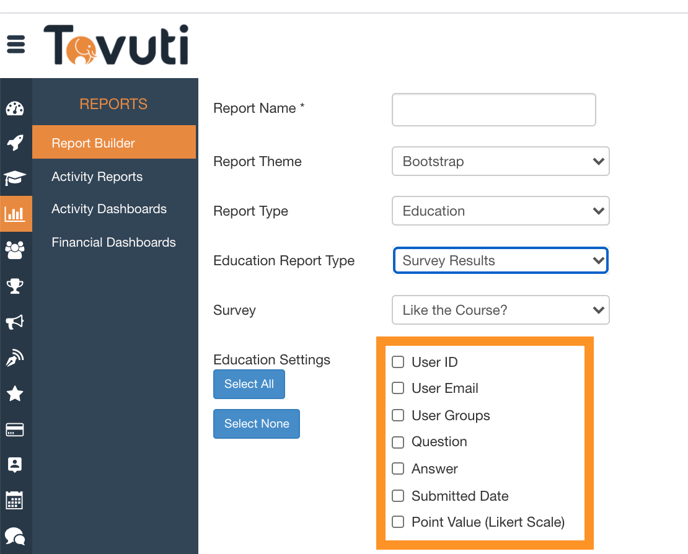Viewport: 688px width, 554px height.
Task: Open the graduation cap sidebar icon
Action: coord(15,178)
